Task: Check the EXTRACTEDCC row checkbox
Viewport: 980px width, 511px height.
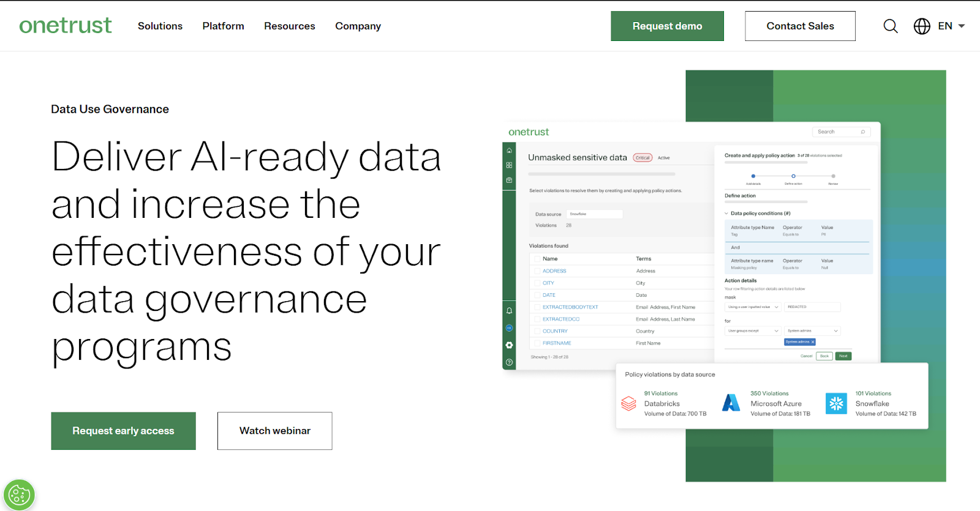Action: (537, 319)
